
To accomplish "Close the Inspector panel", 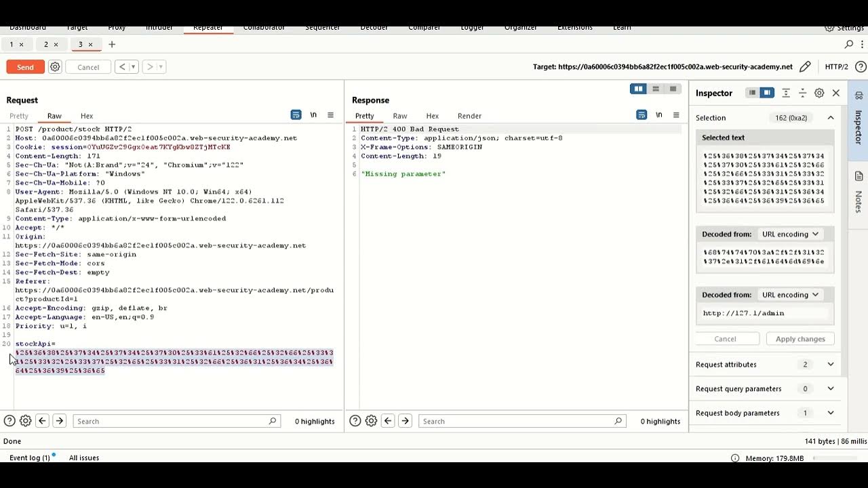I will pos(836,93).
